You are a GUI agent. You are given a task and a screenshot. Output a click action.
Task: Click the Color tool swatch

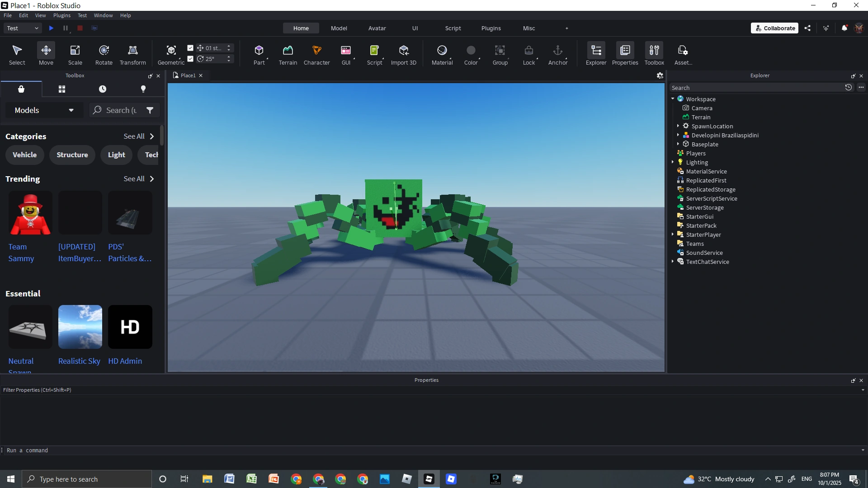point(471,51)
